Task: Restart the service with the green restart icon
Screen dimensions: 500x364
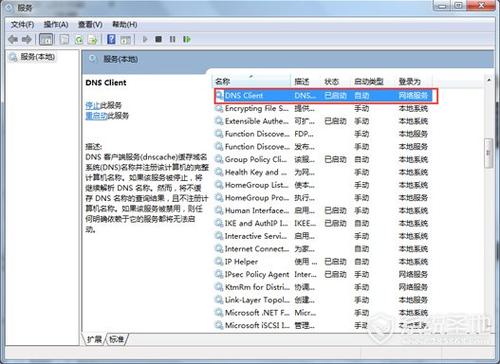Action: point(187,39)
